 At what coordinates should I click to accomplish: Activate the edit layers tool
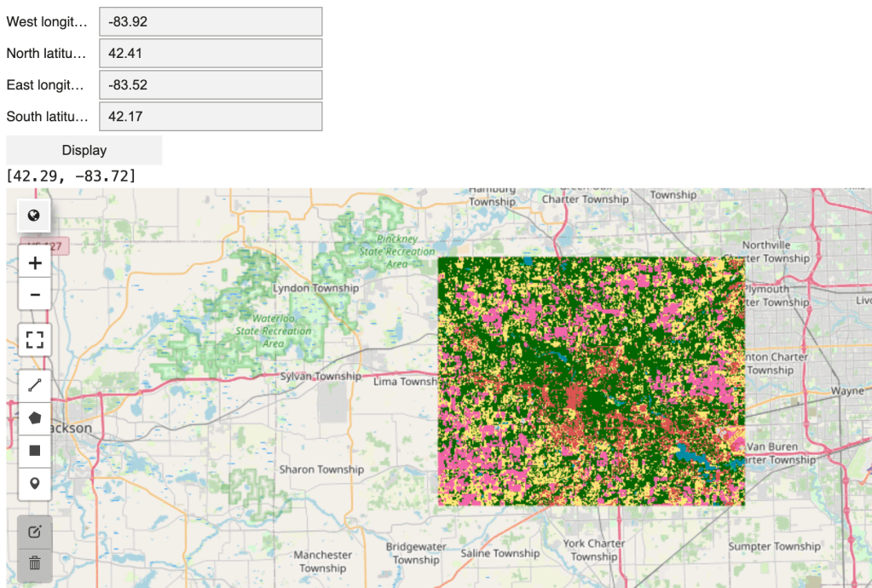(x=35, y=532)
